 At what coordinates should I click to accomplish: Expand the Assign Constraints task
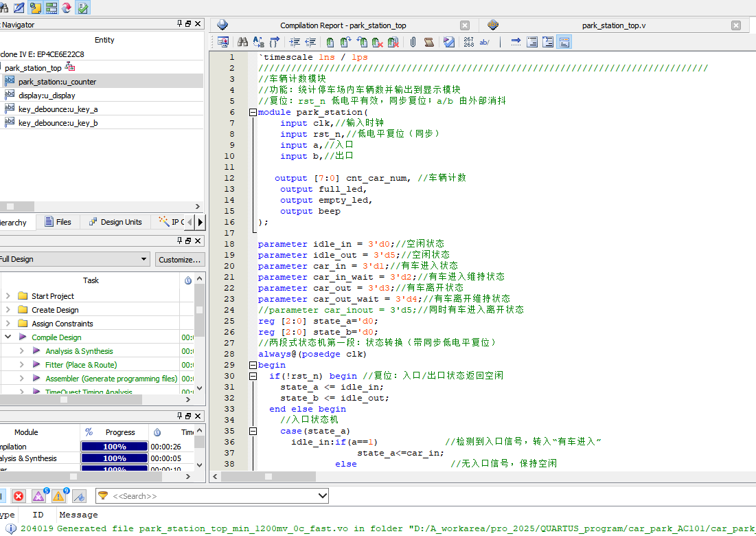[x=8, y=323]
